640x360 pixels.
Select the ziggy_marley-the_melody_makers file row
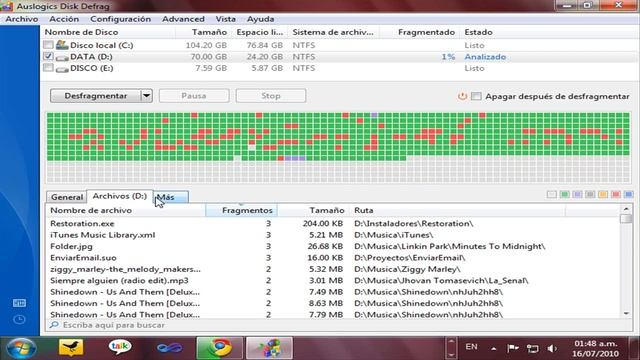(333, 269)
